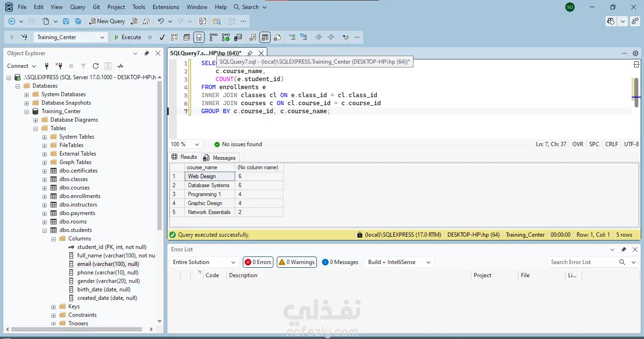Select the Results tab
The height and width of the screenshot is (339, 644).
point(185,157)
